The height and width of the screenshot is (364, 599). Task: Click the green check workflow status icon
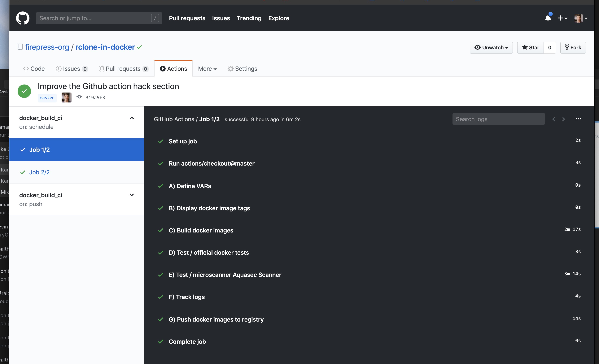tap(24, 91)
